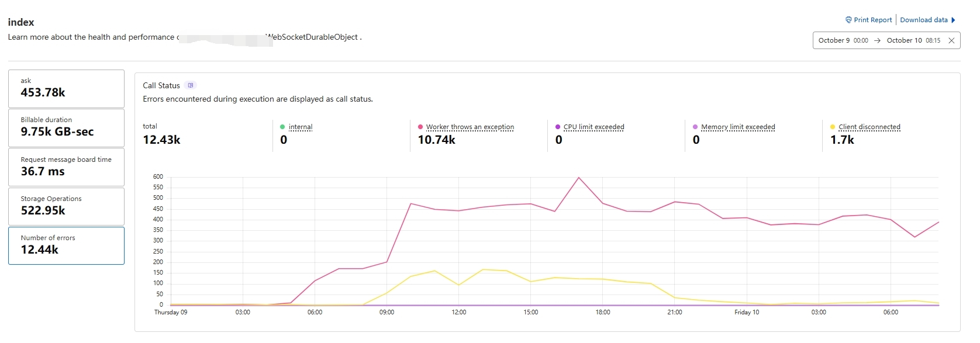The width and height of the screenshot is (980, 343).
Task: Click the purple CPU limit exceeded dot
Action: pos(558,127)
